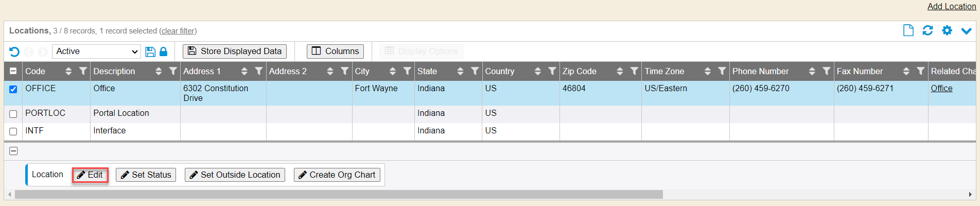
Task: Open the Add Location link
Action: (x=951, y=6)
